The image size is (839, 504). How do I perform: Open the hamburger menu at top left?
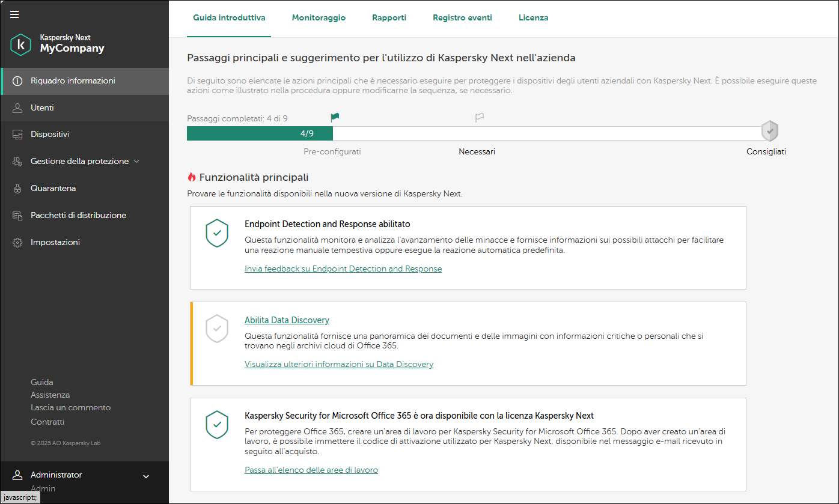[x=14, y=14]
